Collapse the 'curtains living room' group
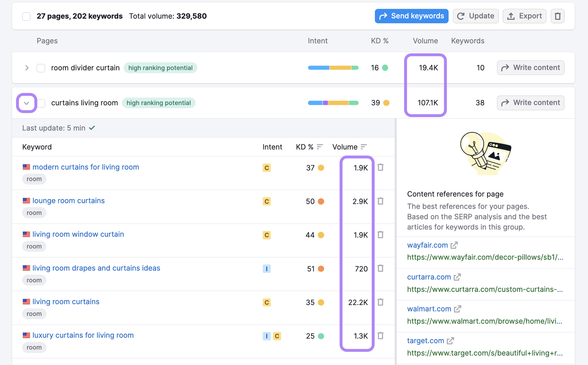Image resolution: width=588 pixels, height=365 pixels. click(x=26, y=103)
